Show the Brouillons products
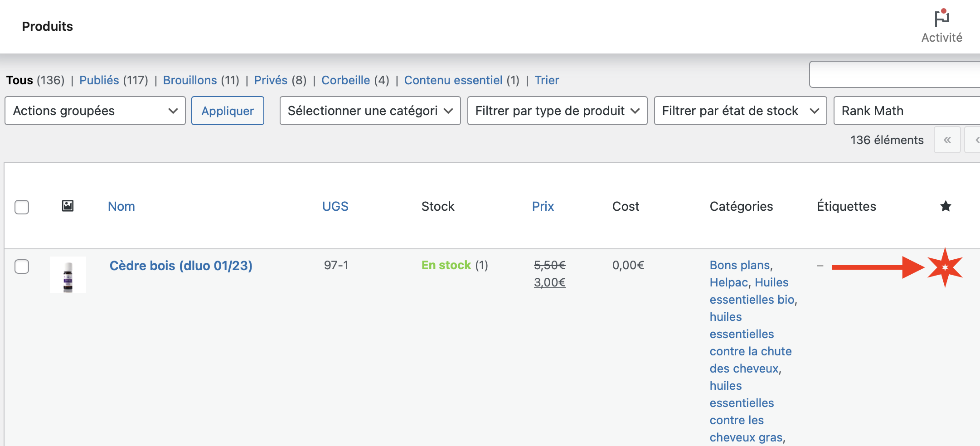 tap(190, 80)
